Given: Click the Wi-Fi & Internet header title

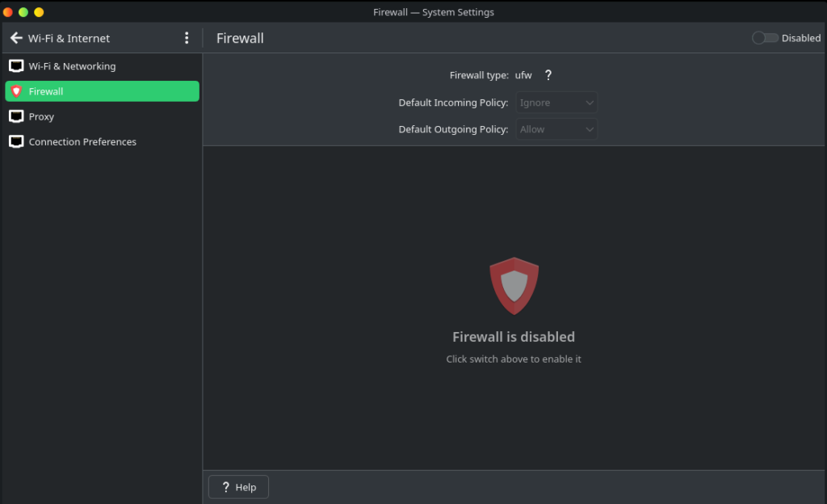Looking at the screenshot, I should coord(69,38).
